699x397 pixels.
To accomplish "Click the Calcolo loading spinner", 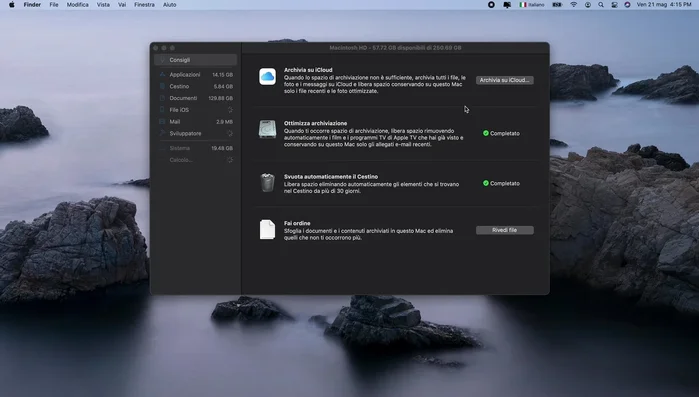I will tap(230, 160).
